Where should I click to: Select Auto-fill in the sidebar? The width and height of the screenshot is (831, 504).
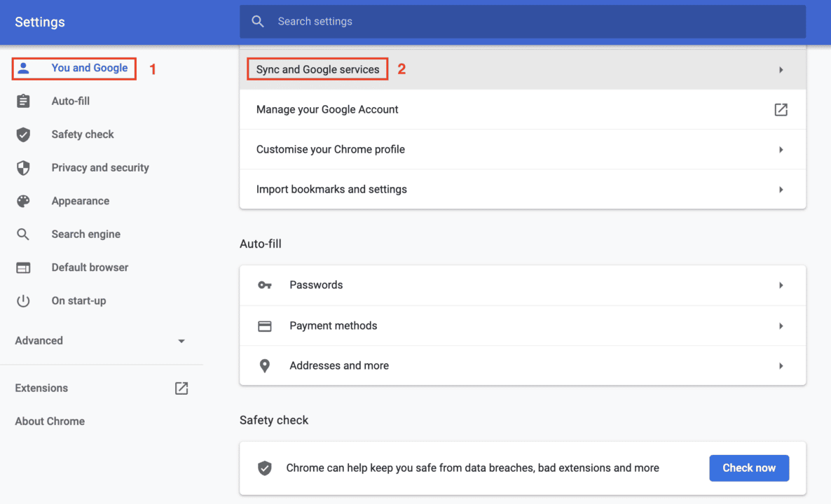point(71,101)
